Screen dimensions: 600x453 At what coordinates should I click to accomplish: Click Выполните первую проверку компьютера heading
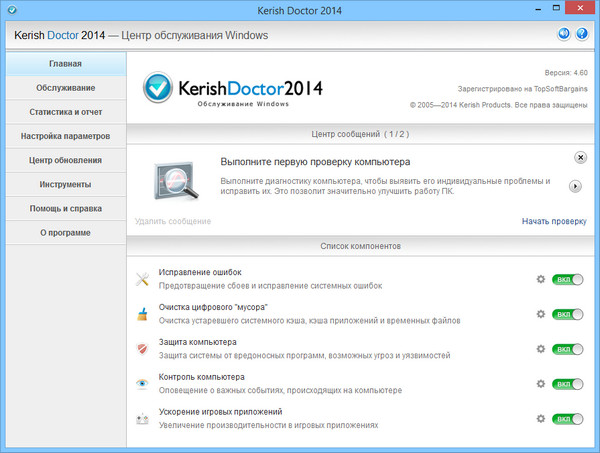pos(315,162)
